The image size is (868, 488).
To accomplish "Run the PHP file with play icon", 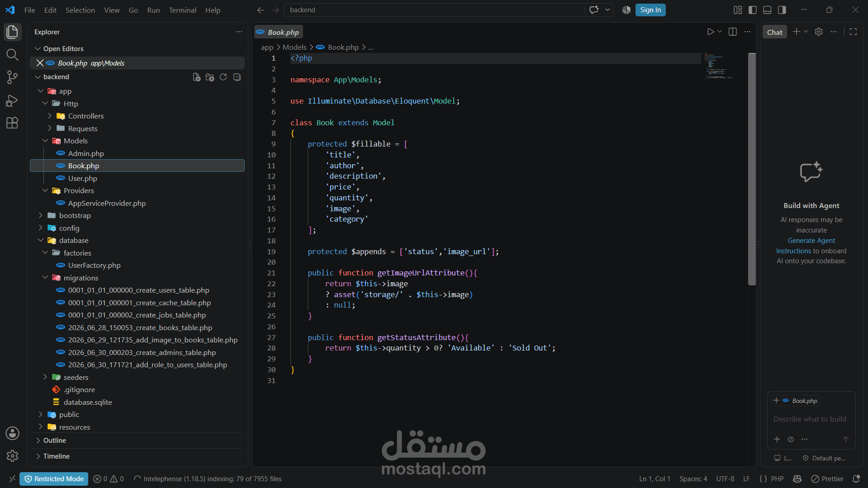I will (710, 32).
